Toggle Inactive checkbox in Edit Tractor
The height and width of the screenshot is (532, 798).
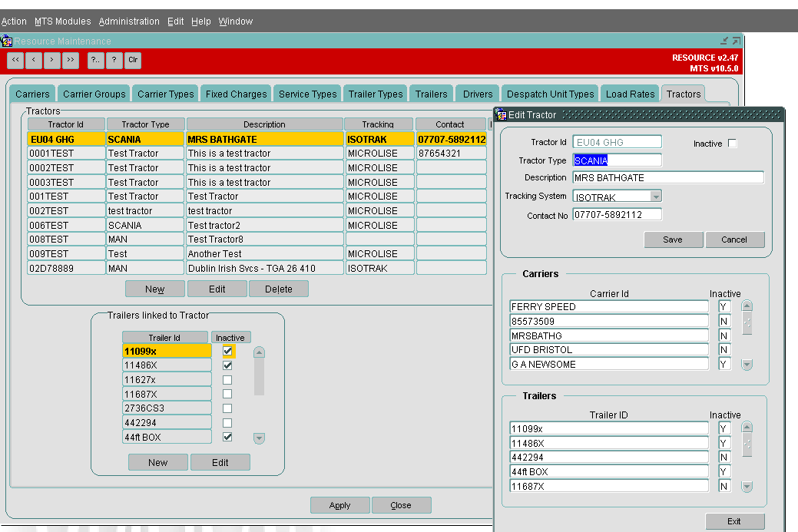point(733,143)
